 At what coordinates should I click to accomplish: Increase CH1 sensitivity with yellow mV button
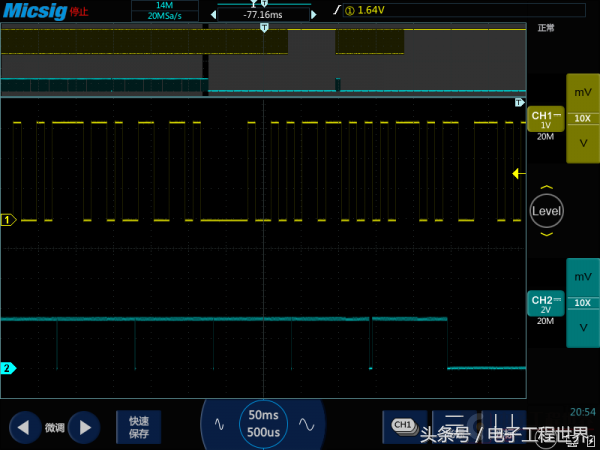pyautogui.click(x=582, y=91)
